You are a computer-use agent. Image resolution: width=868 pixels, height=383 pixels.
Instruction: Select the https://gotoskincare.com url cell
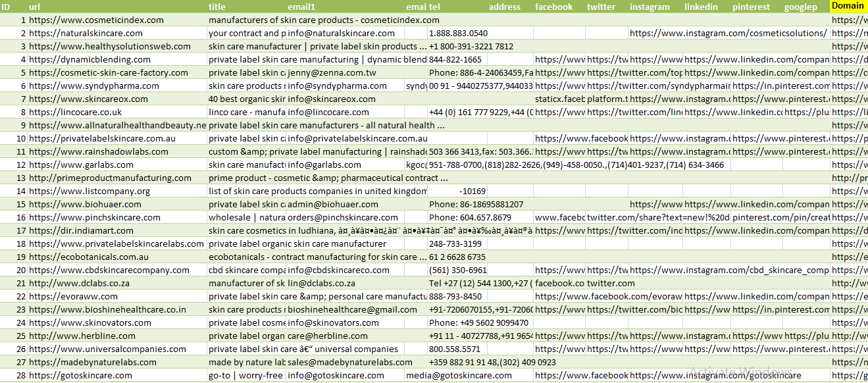(117, 375)
